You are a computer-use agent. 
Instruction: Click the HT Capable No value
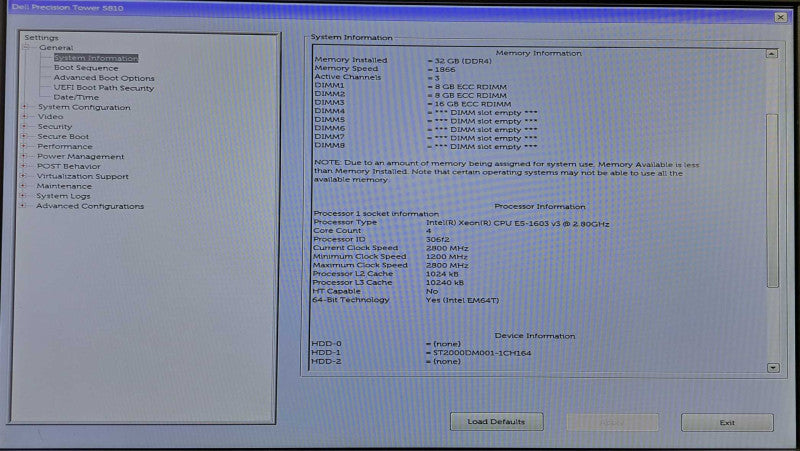pyautogui.click(x=432, y=291)
